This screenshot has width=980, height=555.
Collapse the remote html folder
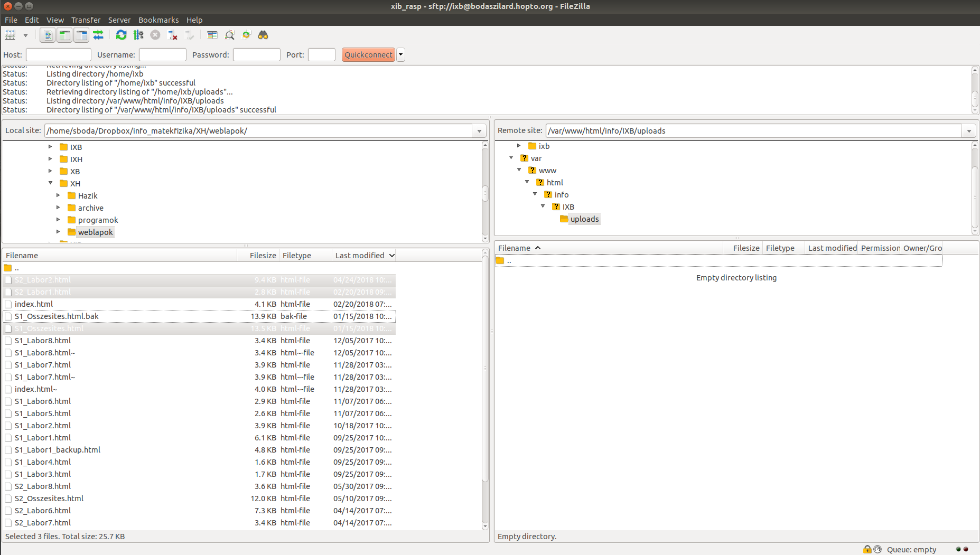(x=527, y=182)
